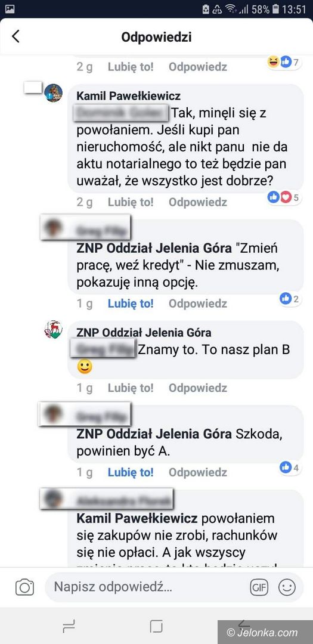Like Kamil Pawełkiewicz's comment via 'Lubię to!'
313x644 pixels.
point(131,202)
